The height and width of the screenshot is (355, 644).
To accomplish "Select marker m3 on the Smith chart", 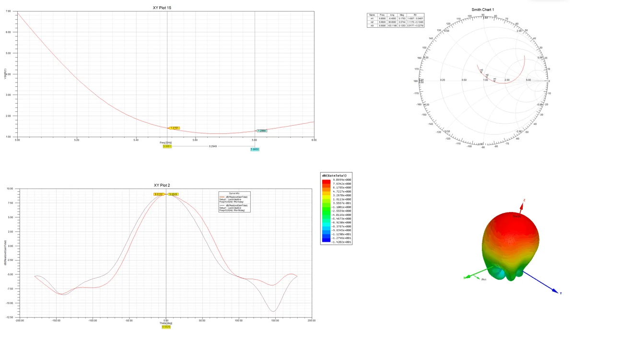I will (481, 71).
